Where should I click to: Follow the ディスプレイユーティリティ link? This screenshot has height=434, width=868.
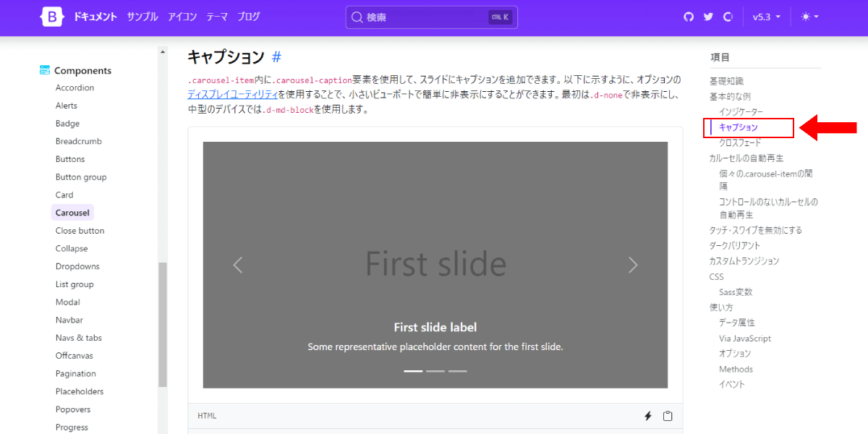(x=232, y=94)
